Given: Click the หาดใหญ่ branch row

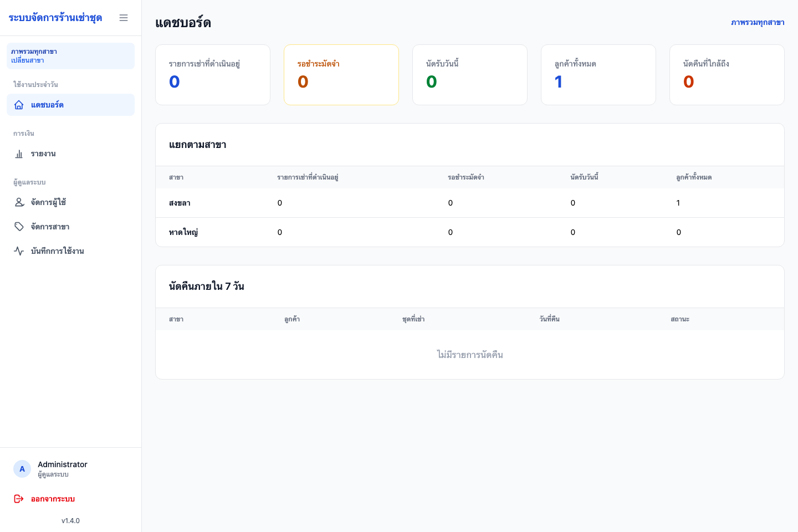Looking at the screenshot, I should click(470, 232).
